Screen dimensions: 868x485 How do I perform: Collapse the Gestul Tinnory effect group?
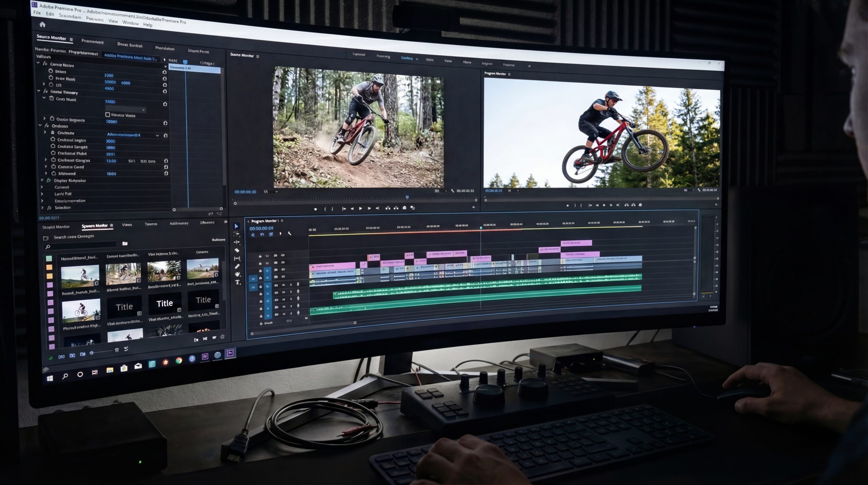tap(39, 91)
